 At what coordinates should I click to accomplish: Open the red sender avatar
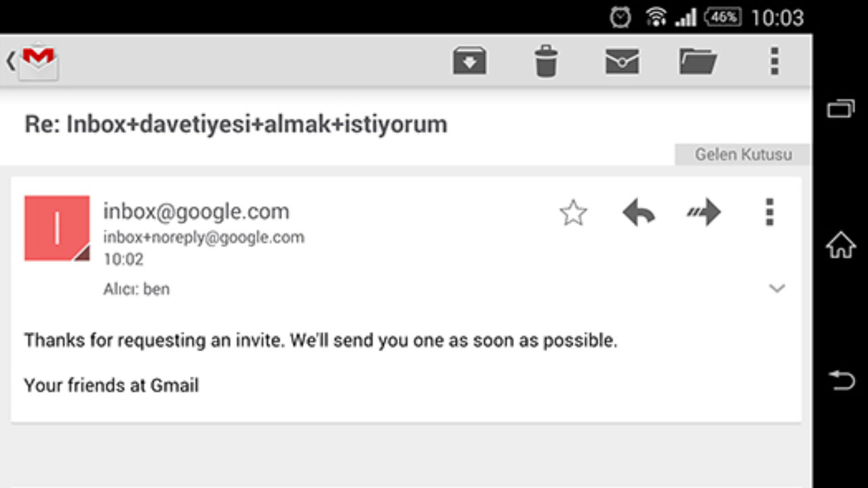(x=57, y=228)
